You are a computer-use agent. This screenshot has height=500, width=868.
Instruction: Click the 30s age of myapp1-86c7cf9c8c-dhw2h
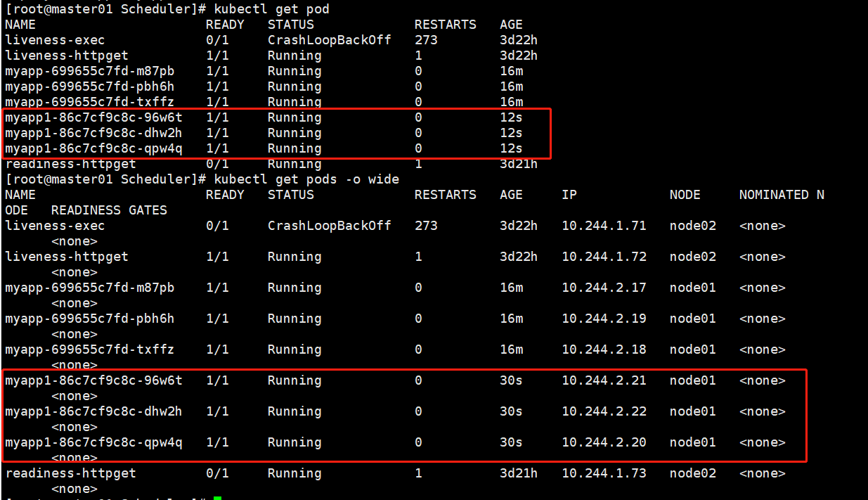(511, 411)
